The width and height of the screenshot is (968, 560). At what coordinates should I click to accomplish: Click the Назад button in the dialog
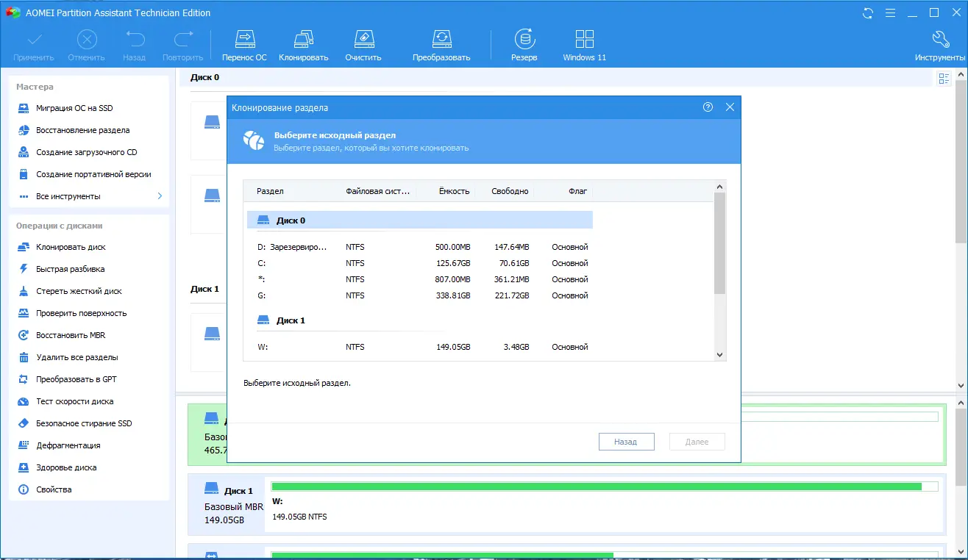point(626,442)
